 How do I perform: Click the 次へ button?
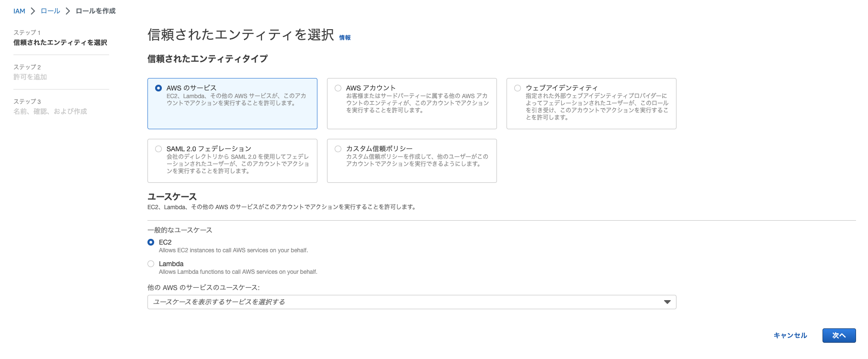[x=839, y=336]
